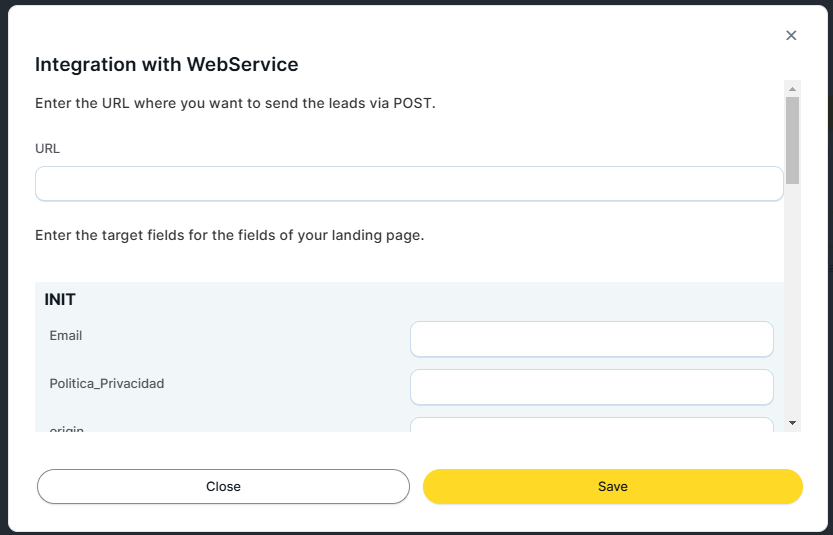This screenshot has width=833, height=535.
Task: Click the origin target field input
Action: (591, 425)
